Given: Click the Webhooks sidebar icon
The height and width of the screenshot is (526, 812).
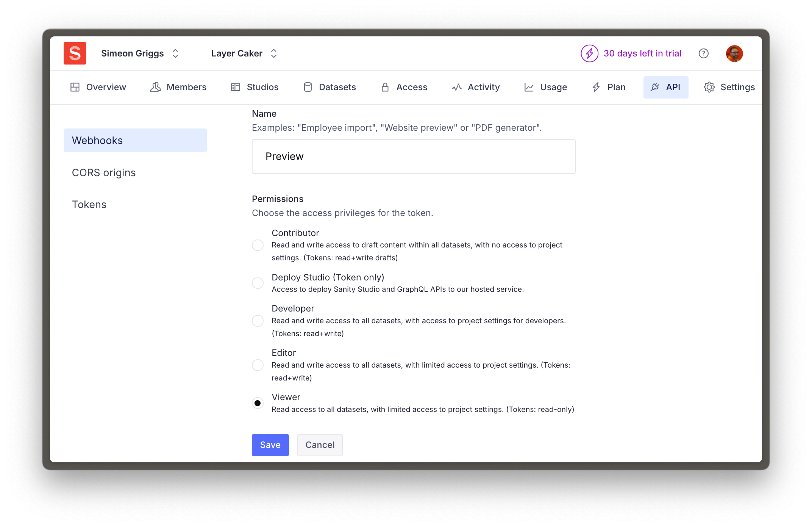Looking at the screenshot, I should click(x=135, y=140).
